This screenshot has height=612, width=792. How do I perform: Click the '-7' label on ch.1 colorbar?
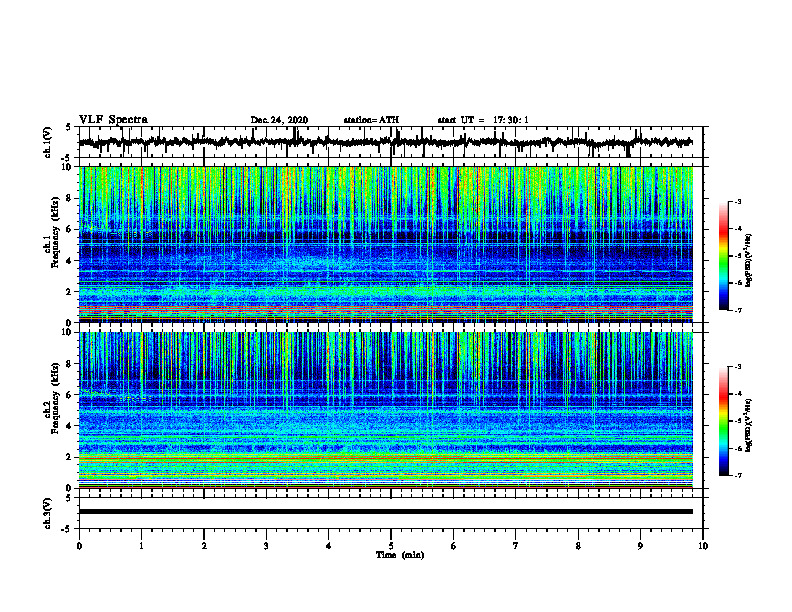point(738,310)
